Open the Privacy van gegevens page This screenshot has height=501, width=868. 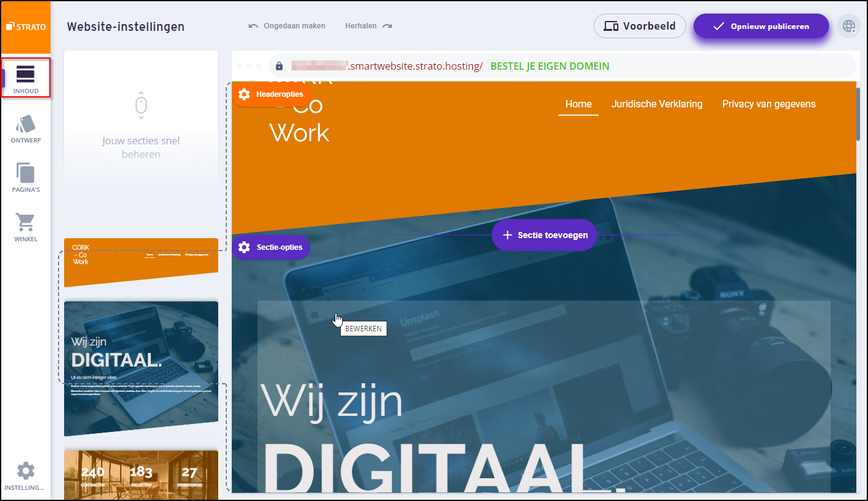coord(769,104)
